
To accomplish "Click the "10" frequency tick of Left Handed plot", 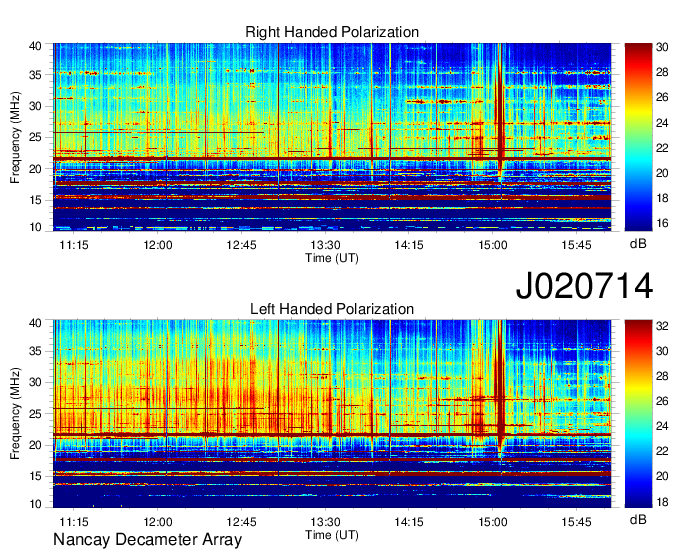I will 35,504.
